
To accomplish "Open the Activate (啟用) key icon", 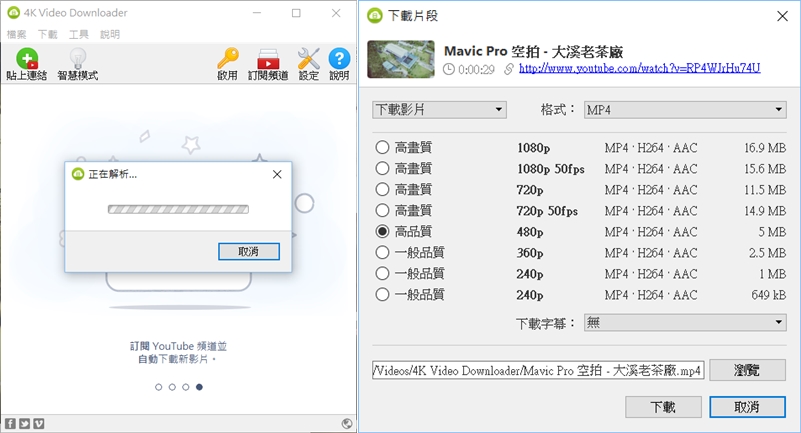I will tap(227, 64).
